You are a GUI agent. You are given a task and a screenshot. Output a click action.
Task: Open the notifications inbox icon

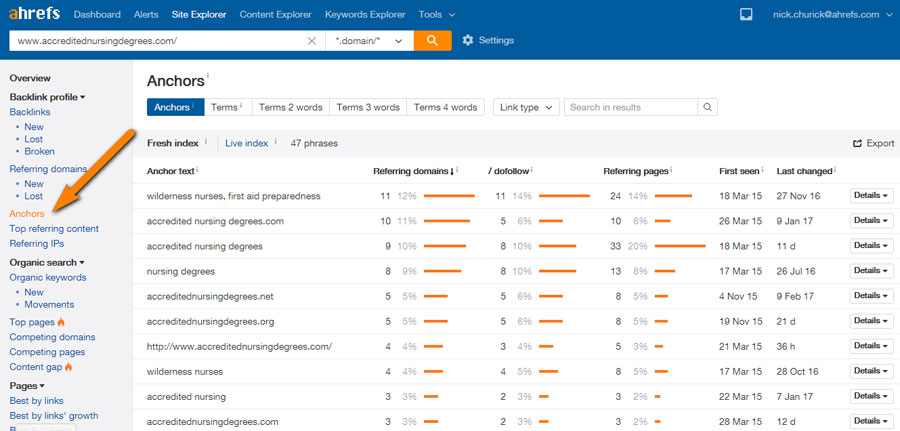[x=746, y=14]
